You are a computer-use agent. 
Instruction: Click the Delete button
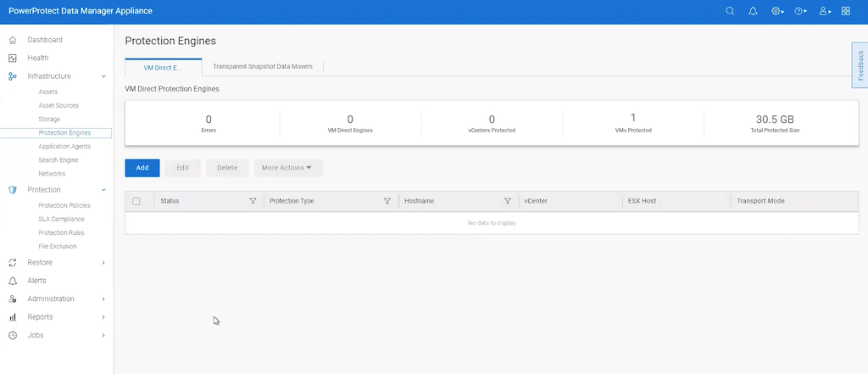click(227, 168)
